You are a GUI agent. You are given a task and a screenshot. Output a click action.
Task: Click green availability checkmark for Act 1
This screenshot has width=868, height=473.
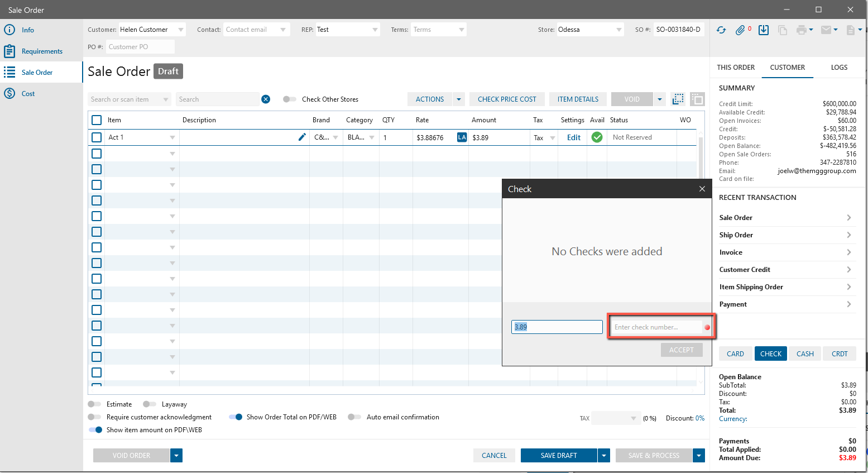click(597, 137)
